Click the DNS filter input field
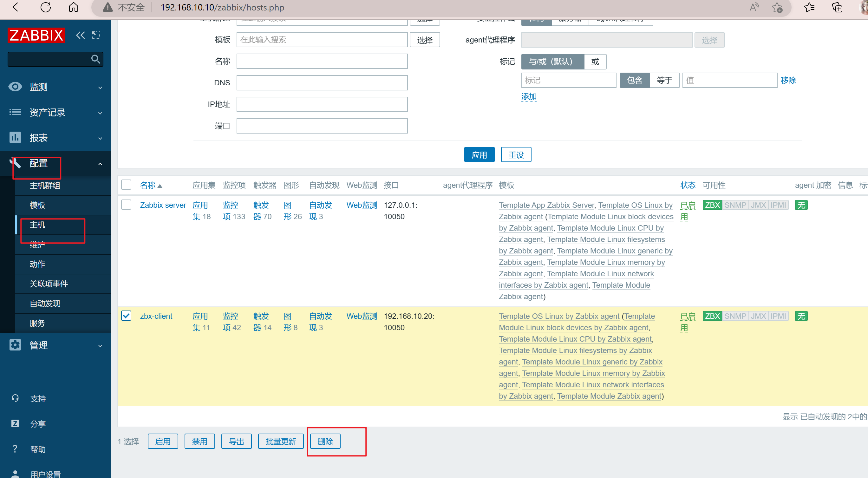The image size is (868, 478). pyautogui.click(x=322, y=83)
